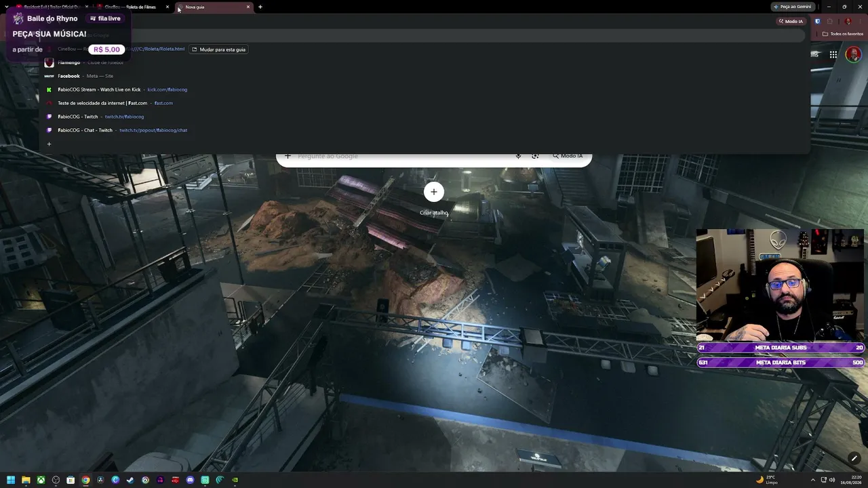Close the CineBou Roleta de Filmes tab
Screen dimensions: 868x488
point(167,7)
